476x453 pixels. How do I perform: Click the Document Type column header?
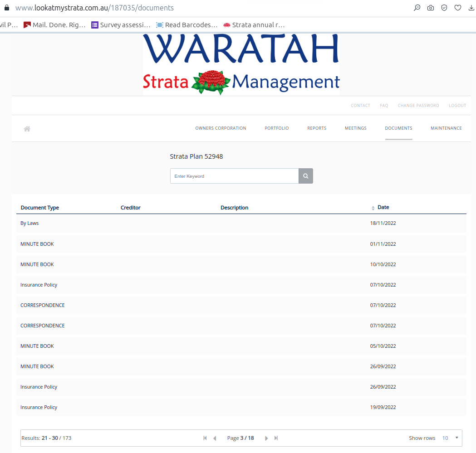[40, 208]
